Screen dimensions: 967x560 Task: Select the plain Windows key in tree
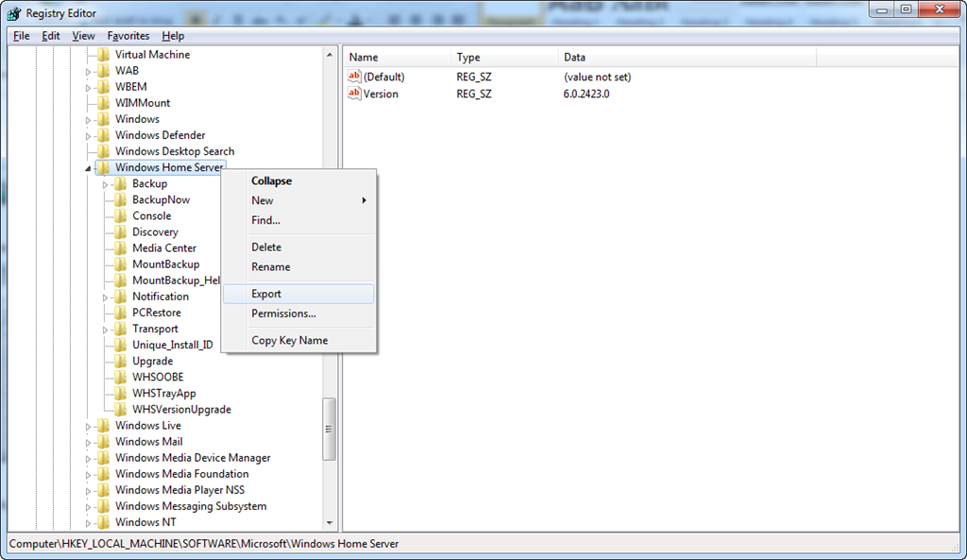pyautogui.click(x=137, y=119)
